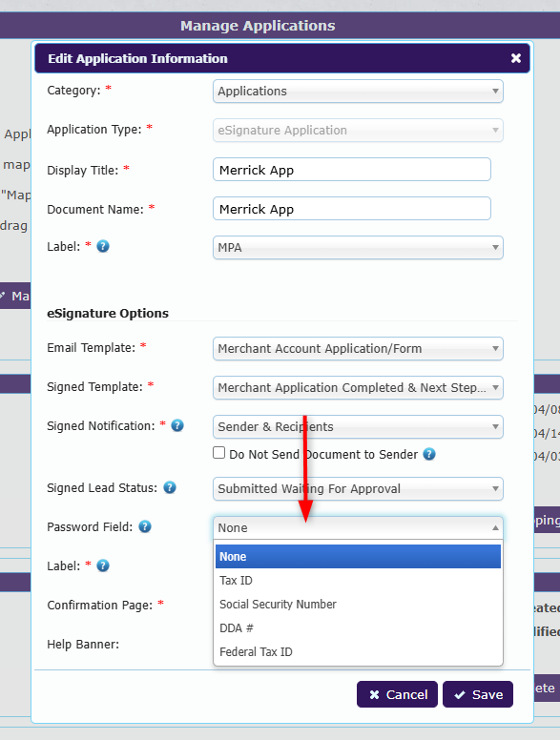Collapse the Password Field dropdown showing None
The height and width of the screenshot is (740, 560).
358,527
